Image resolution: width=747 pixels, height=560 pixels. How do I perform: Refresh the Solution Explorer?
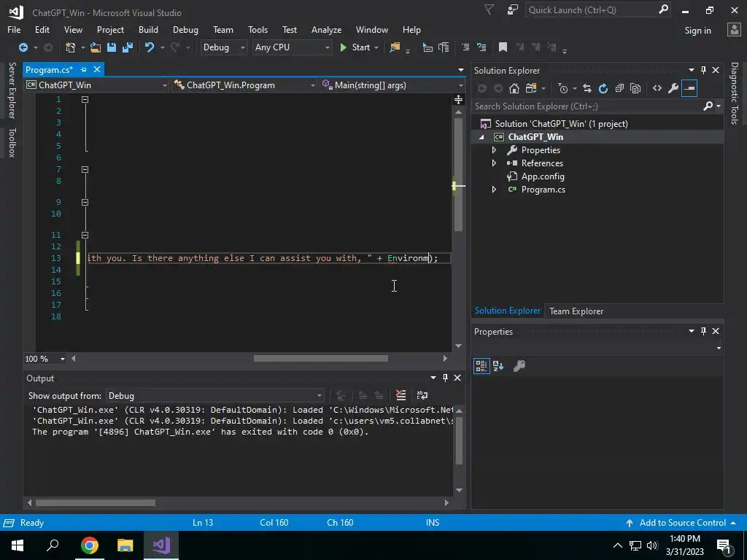[x=603, y=88]
